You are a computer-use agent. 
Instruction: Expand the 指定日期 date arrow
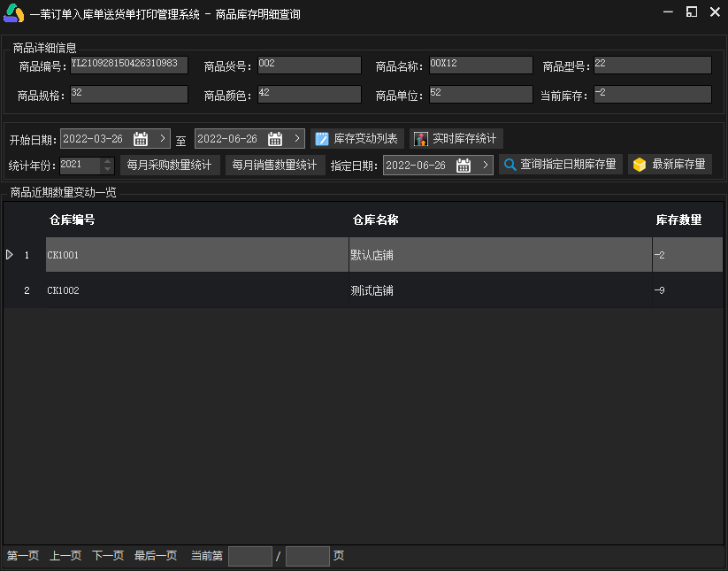click(x=485, y=165)
